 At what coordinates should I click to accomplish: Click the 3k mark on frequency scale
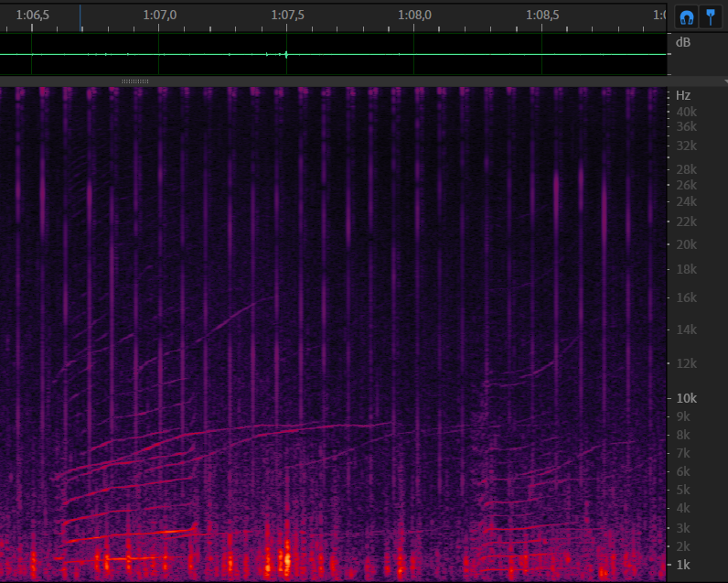pyautogui.click(x=683, y=528)
